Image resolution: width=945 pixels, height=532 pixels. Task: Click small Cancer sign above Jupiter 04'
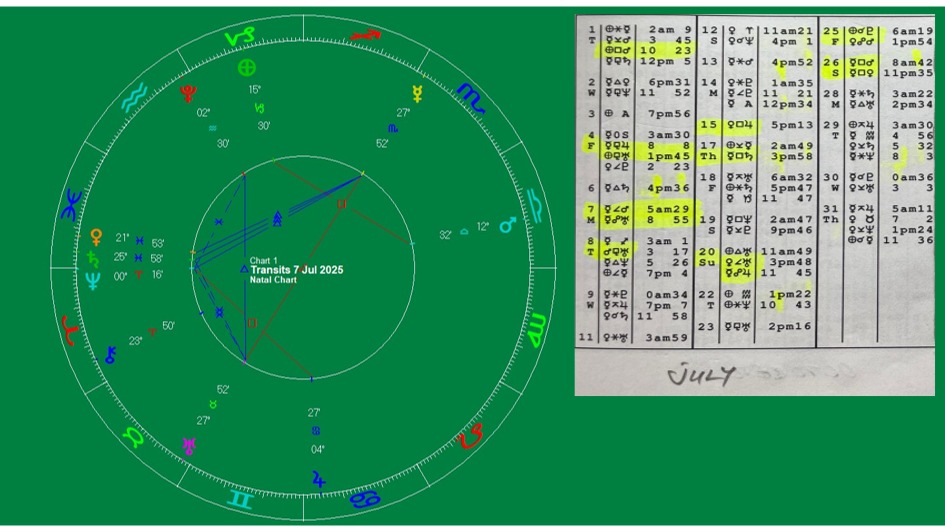(x=316, y=431)
